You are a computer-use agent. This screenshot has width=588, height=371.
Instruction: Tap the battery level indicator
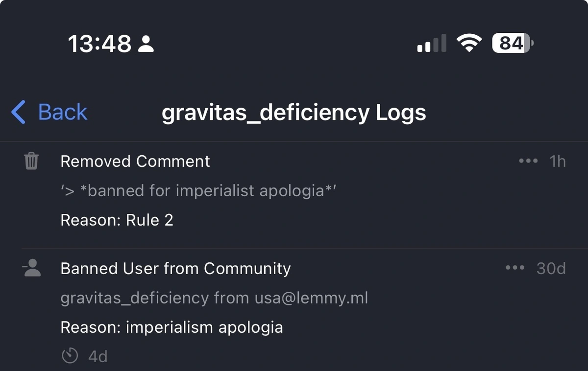[x=512, y=43]
